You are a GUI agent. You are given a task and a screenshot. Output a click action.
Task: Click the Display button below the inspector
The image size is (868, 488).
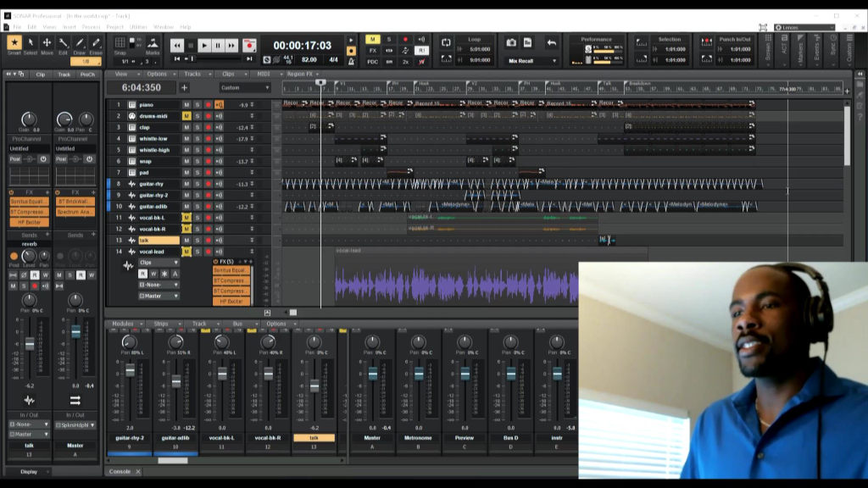click(x=29, y=472)
